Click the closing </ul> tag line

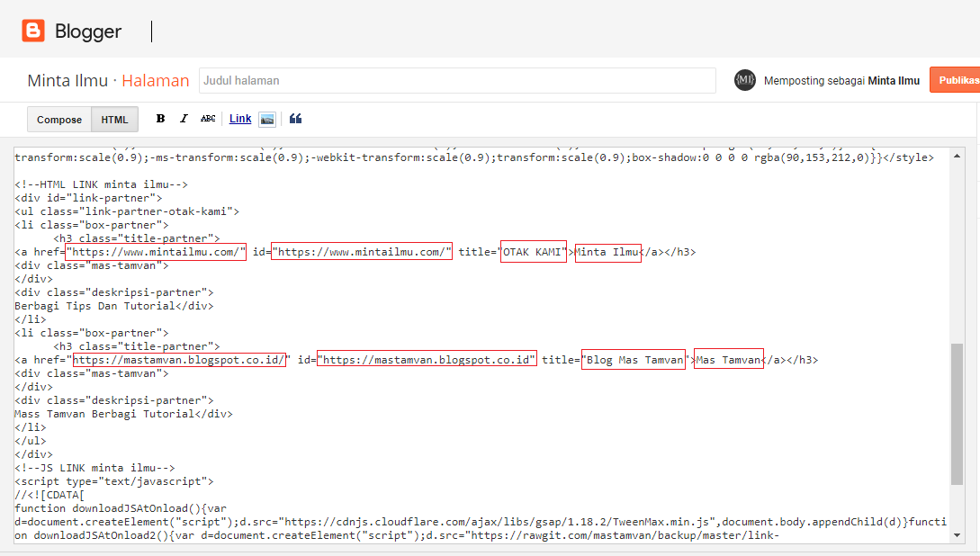(30, 441)
